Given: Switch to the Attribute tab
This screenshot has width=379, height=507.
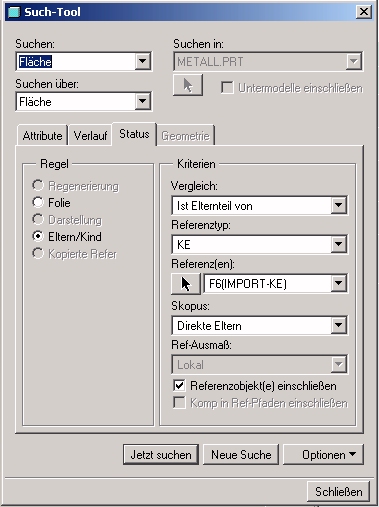Looking at the screenshot, I should [x=42, y=136].
